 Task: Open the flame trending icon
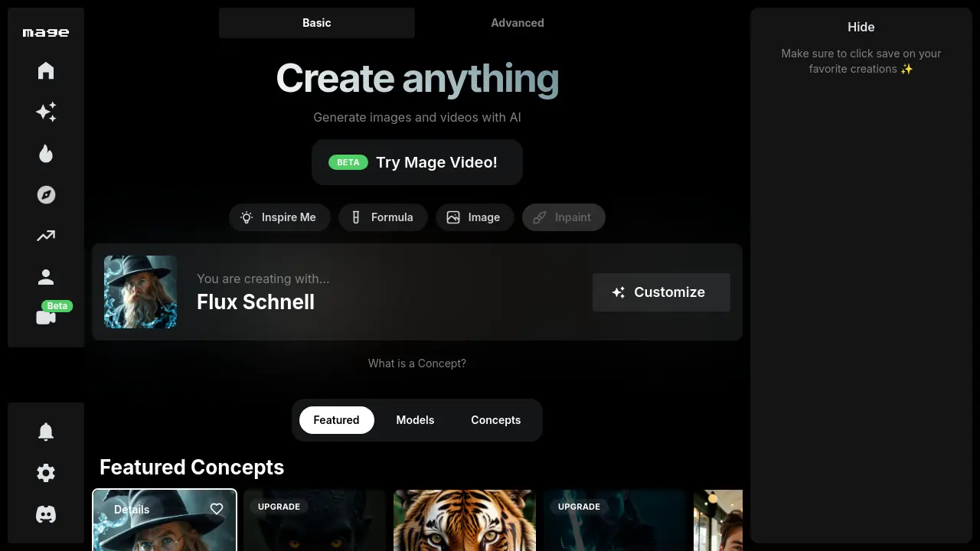coord(46,154)
